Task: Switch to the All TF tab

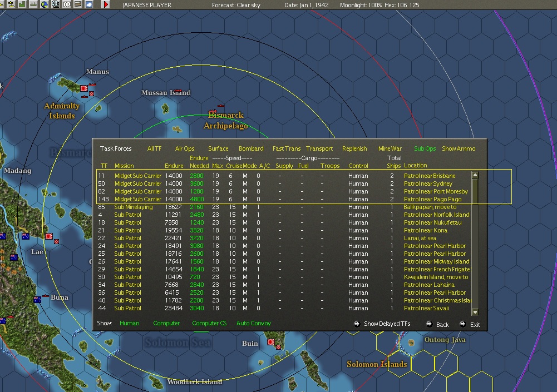Action: click(155, 148)
